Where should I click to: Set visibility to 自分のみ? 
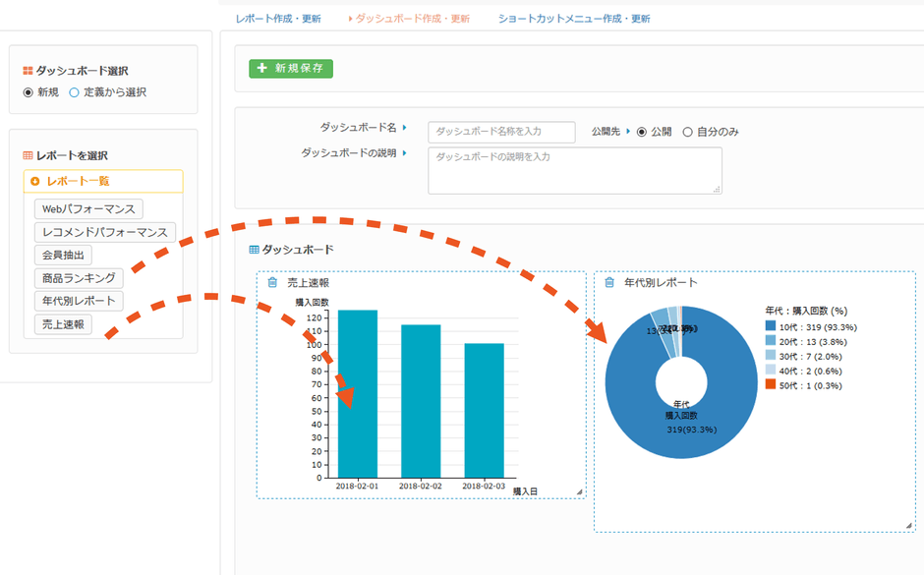click(687, 132)
